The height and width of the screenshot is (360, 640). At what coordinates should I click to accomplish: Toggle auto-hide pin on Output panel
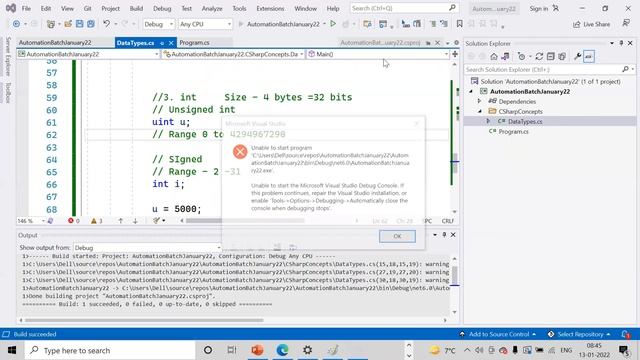(x=444, y=235)
